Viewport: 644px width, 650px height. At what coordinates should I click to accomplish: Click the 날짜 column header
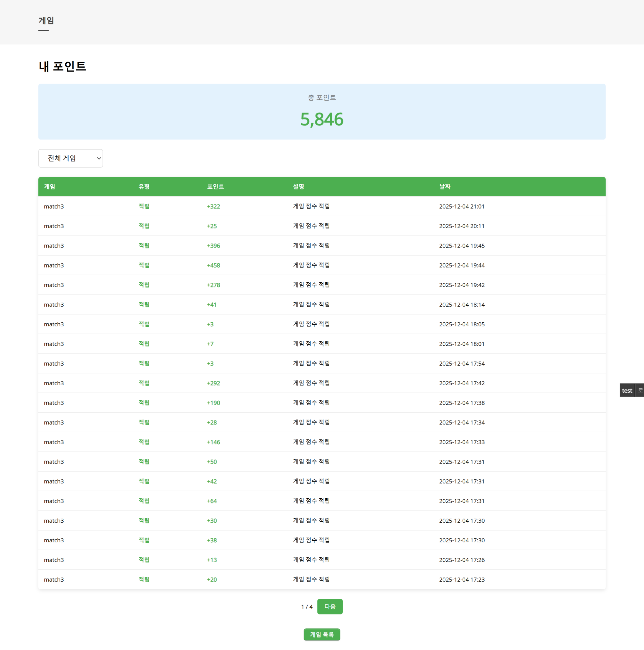[444, 187]
